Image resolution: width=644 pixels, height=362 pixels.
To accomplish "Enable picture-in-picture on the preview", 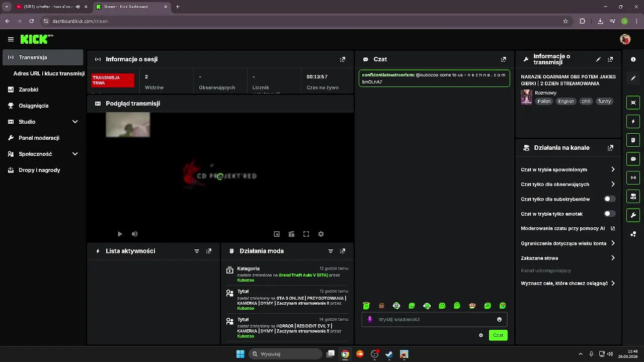I will pos(277,234).
